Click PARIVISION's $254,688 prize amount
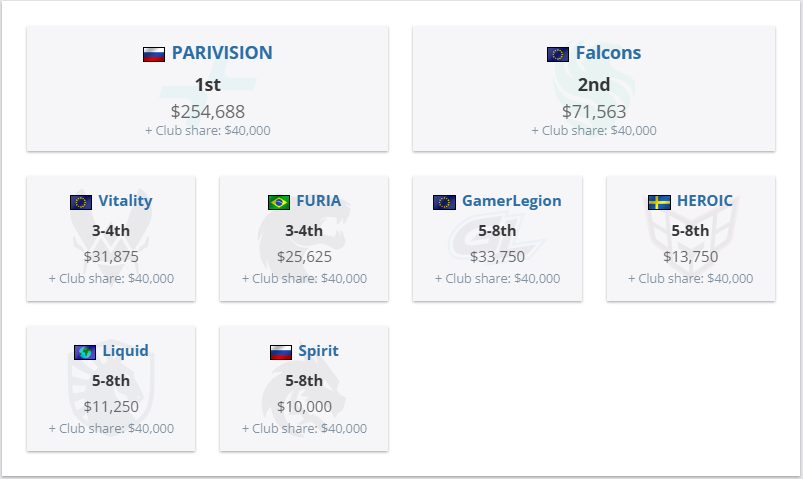This screenshot has width=803, height=479. pyautogui.click(x=207, y=112)
